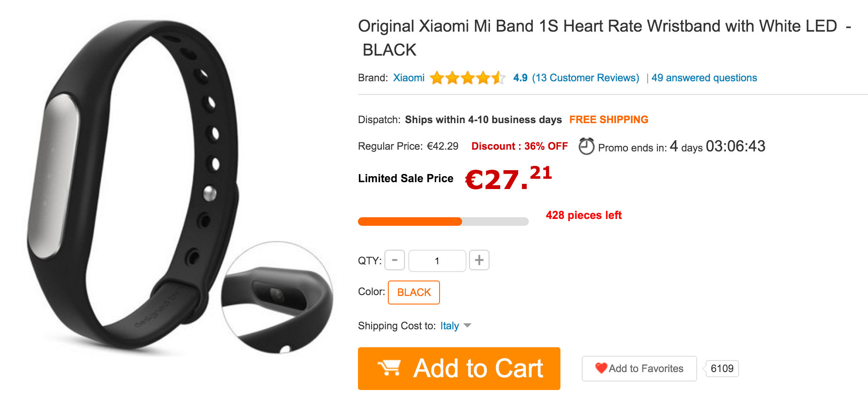Click the red heart favorites icon
The width and height of the screenshot is (868, 396).
tap(601, 368)
